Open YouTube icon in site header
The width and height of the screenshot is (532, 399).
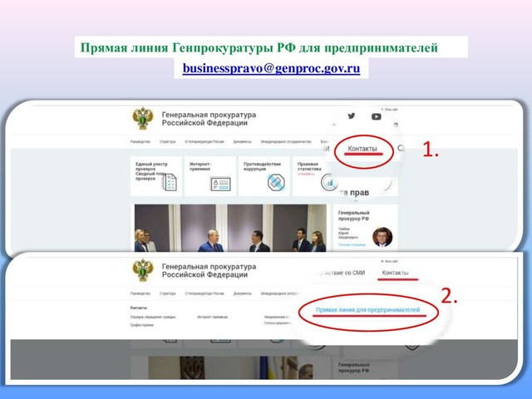[x=376, y=116]
